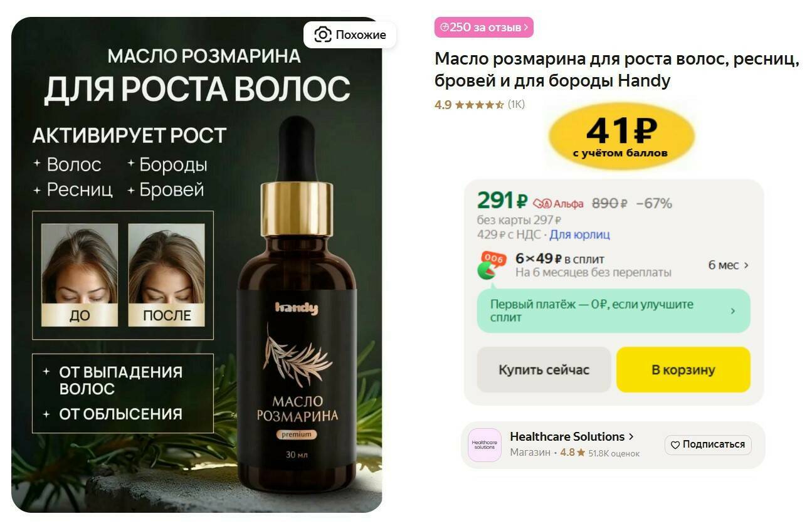The width and height of the screenshot is (812, 526).
Task: Open the Healthcare Solutions chevron
Action: coord(631,436)
